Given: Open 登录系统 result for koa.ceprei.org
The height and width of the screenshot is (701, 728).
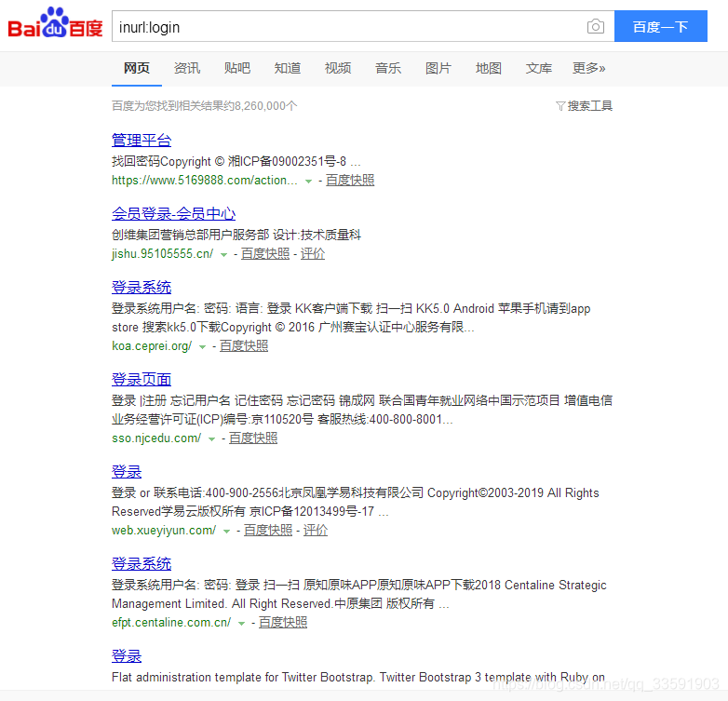Looking at the screenshot, I should (x=142, y=288).
